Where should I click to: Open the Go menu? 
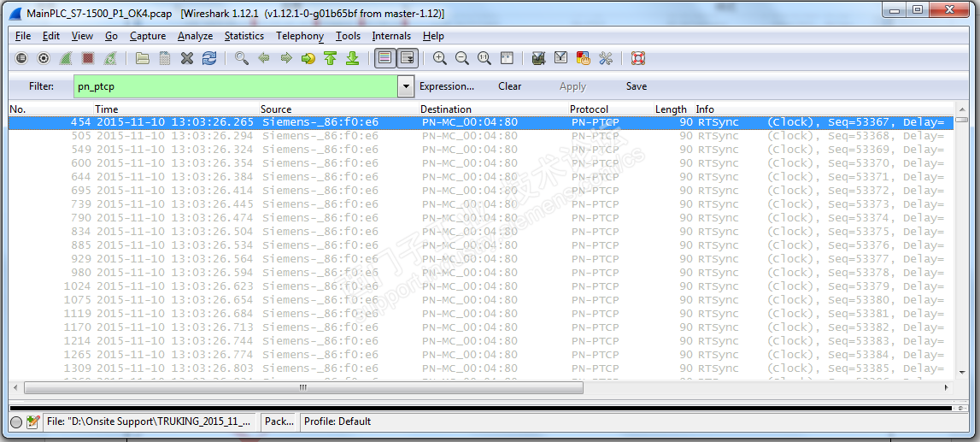click(111, 36)
